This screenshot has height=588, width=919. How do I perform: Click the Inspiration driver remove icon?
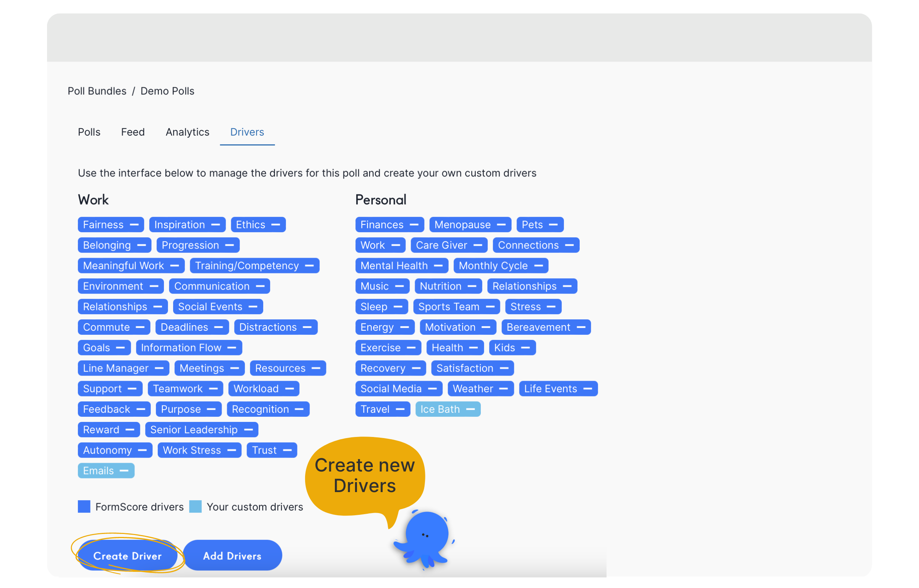215,224
